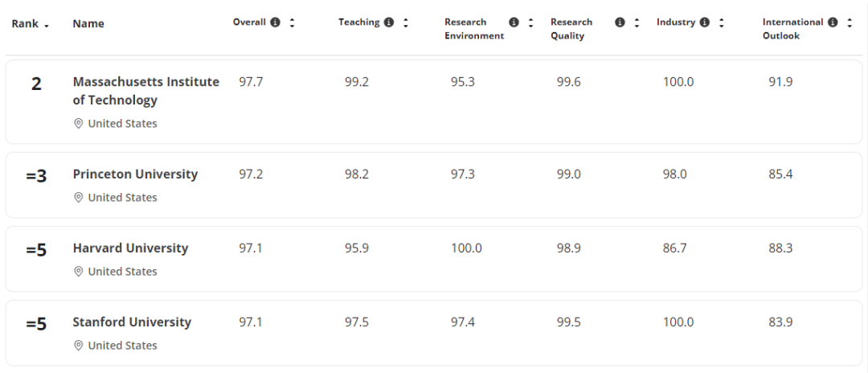This screenshot has height=373, width=868.
Task: Click the Teaching column info icon
Action: tap(389, 23)
